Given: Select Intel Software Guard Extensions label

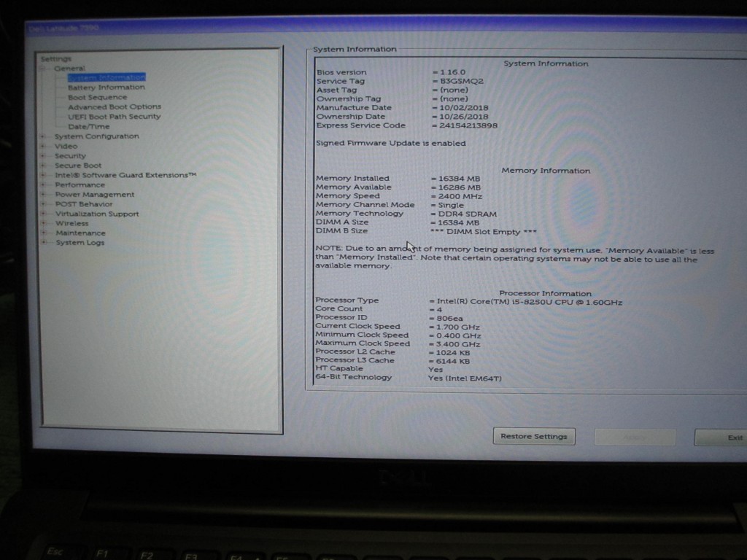Looking at the screenshot, I should pos(125,175).
